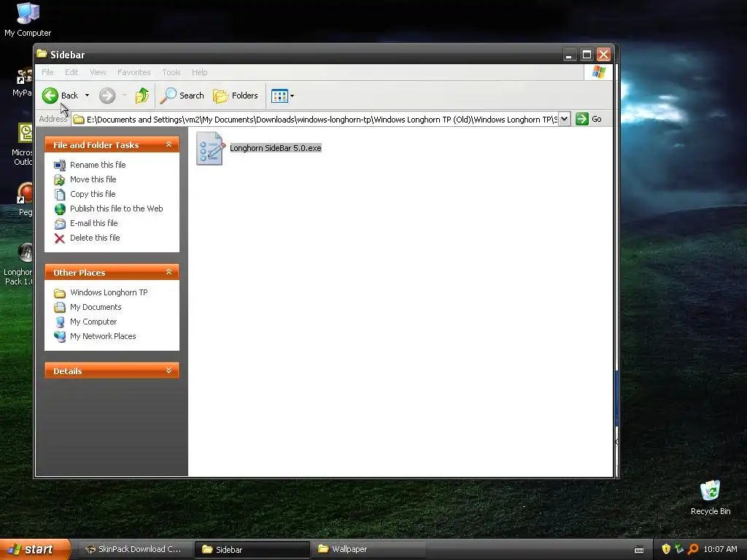Open the Start menu
Viewport: 747px width, 560px height.
[35, 550]
